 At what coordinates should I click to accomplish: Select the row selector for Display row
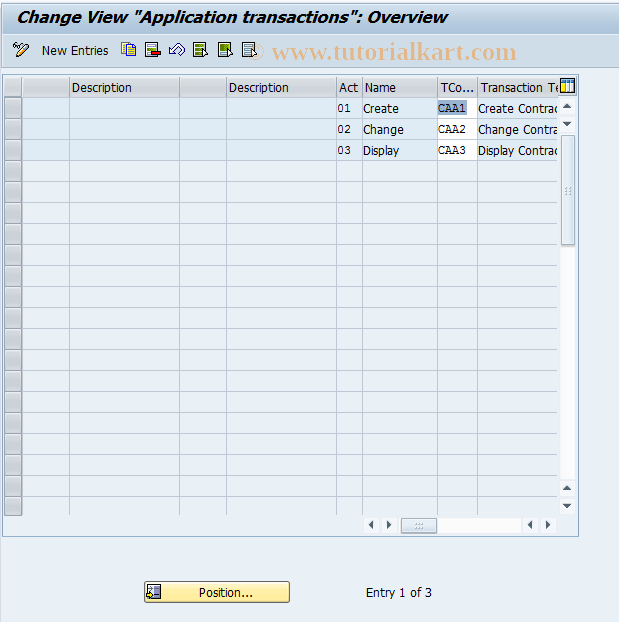click(x=13, y=150)
